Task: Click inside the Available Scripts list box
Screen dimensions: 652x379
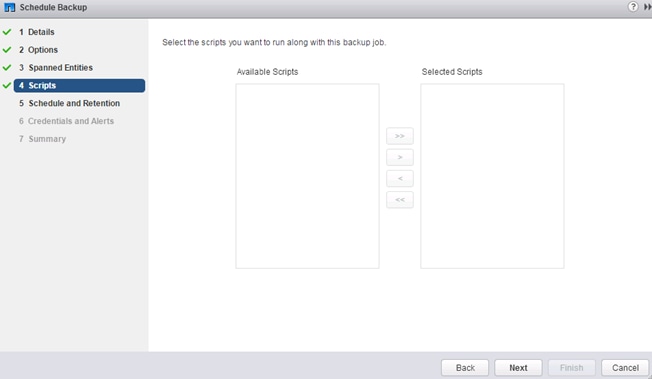Action: coord(307,176)
